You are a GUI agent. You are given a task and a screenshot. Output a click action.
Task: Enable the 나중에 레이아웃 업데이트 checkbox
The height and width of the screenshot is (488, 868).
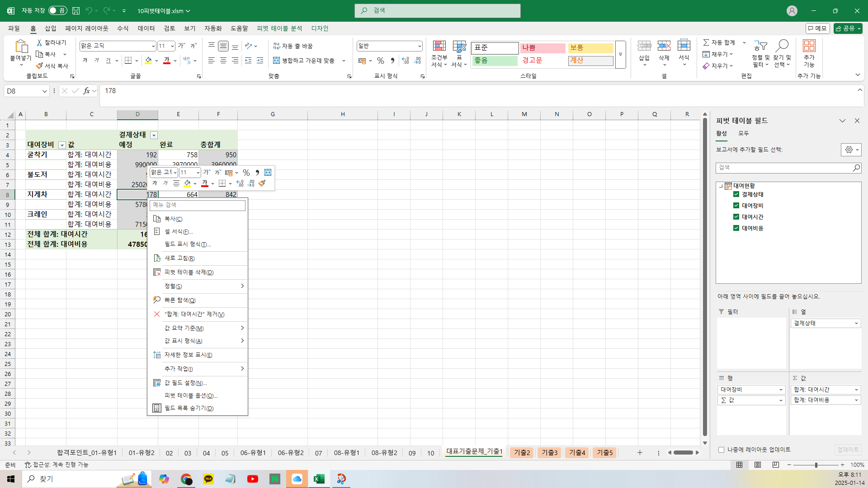pyautogui.click(x=721, y=450)
